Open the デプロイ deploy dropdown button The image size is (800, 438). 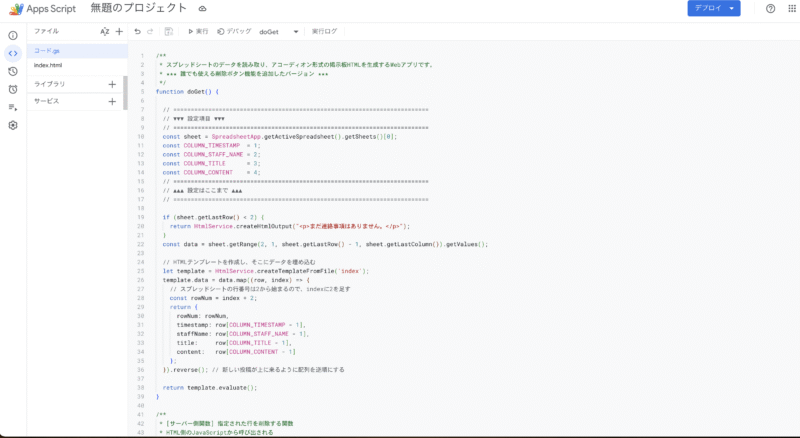tap(714, 9)
